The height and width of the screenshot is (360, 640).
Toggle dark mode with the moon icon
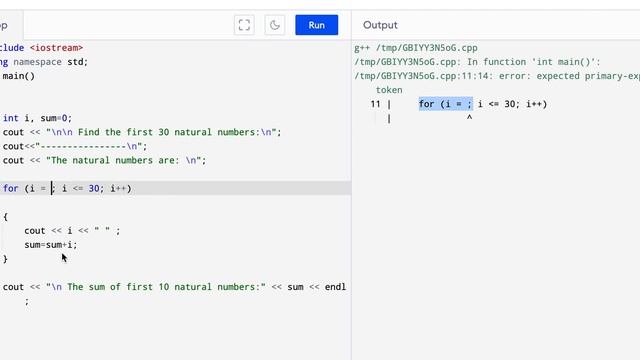[275, 25]
